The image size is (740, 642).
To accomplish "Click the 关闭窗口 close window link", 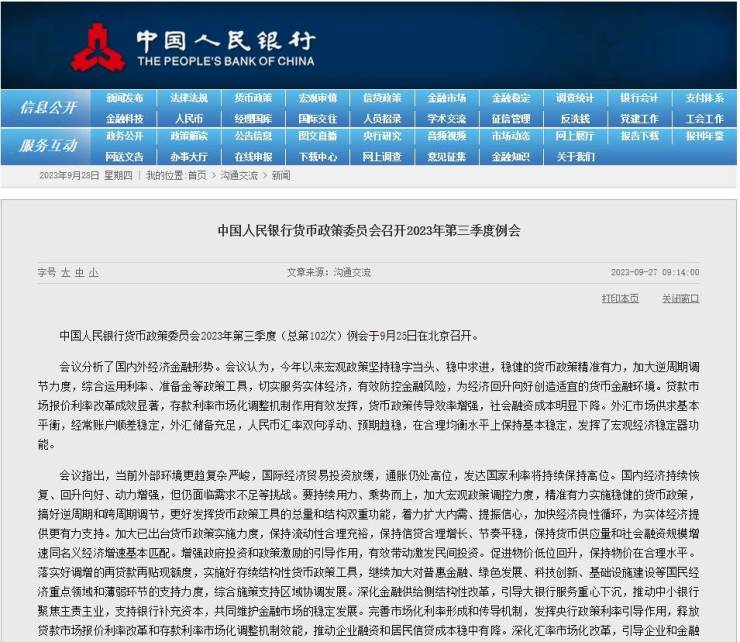I will pyautogui.click(x=680, y=298).
